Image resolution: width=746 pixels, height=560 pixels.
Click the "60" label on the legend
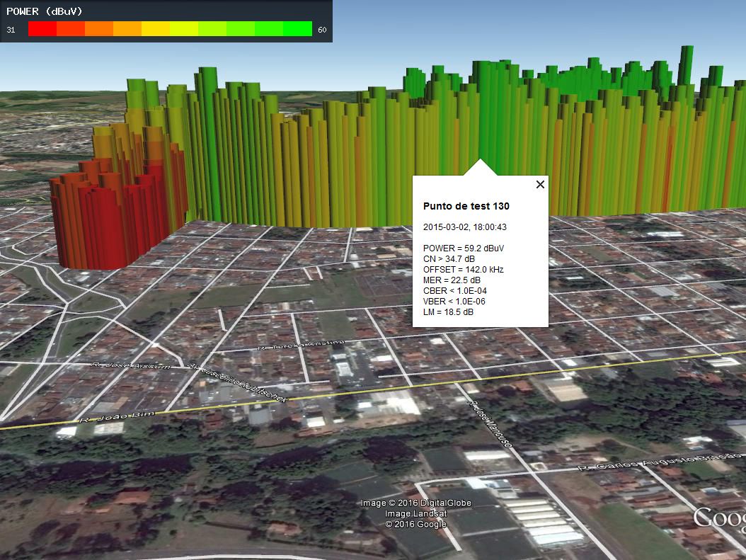click(322, 30)
